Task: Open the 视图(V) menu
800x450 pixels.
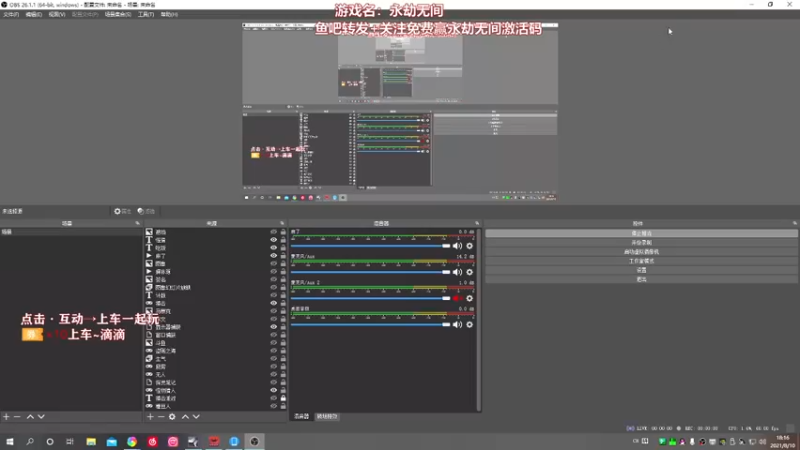Action: click(x=57, y=14)
